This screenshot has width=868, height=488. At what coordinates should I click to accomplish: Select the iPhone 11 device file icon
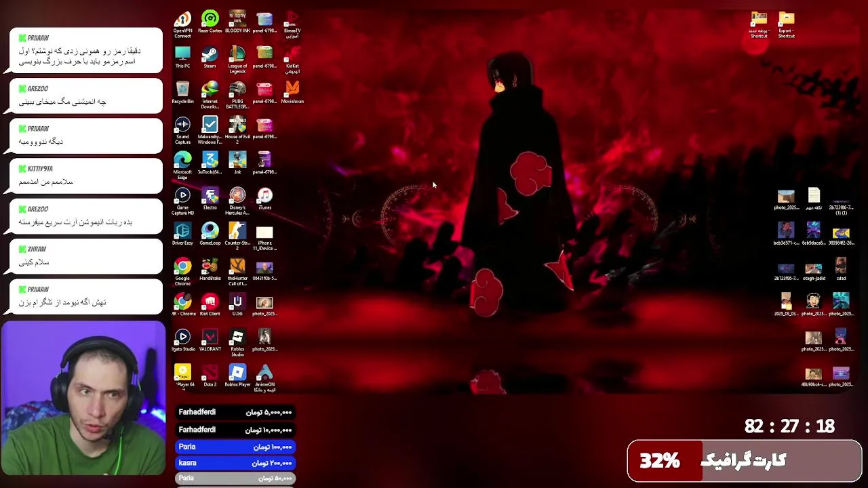(x=264, y=237)
